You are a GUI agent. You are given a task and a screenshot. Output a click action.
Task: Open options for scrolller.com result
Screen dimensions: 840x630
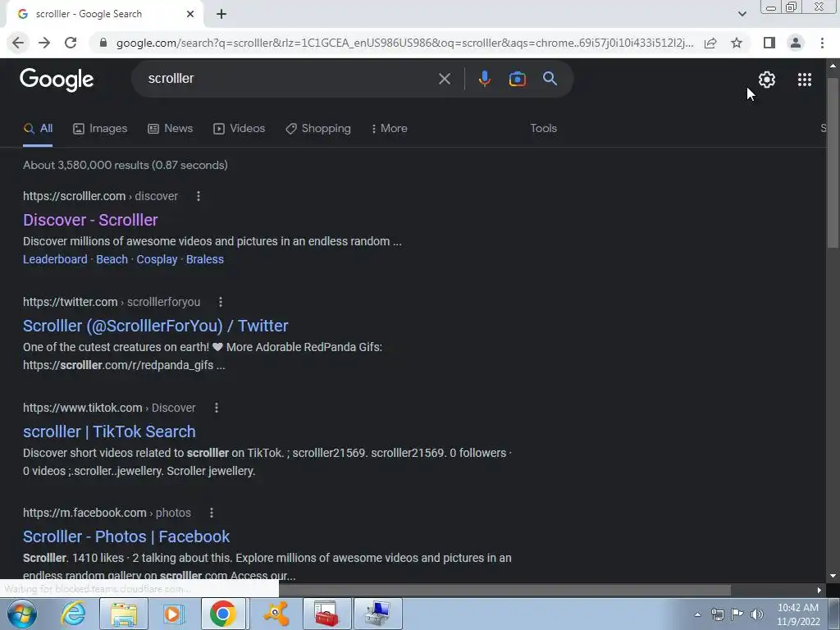point(199,196)
